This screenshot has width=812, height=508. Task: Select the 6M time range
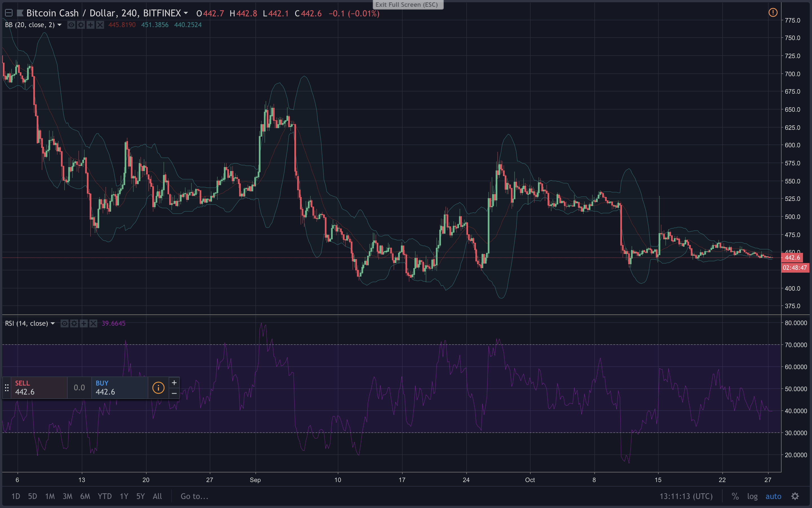point(85,496)
